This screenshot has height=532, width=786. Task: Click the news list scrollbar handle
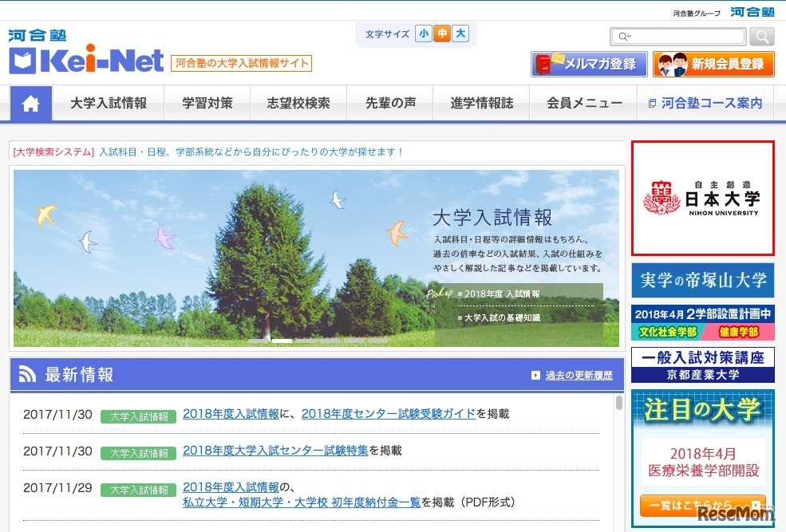coord(619,403)
